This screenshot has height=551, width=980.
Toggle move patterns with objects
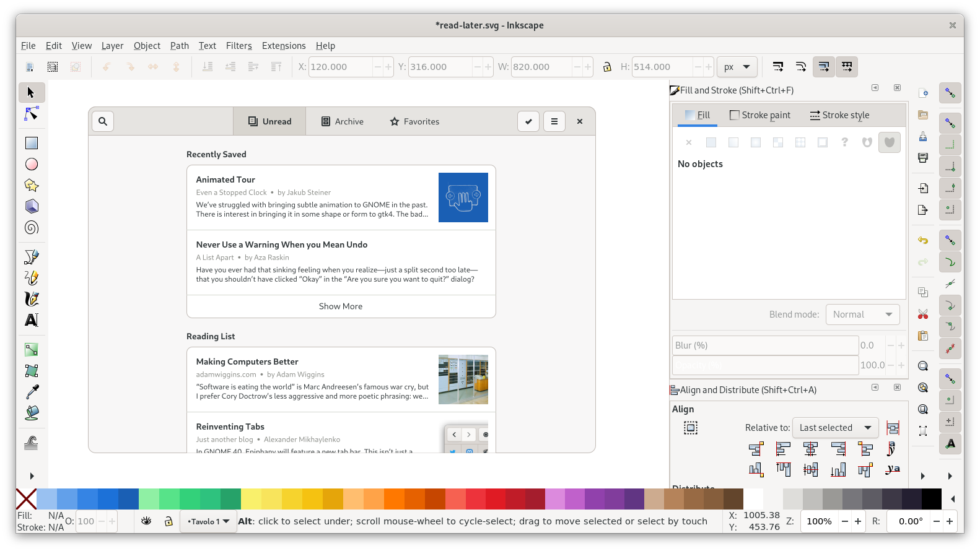tap(847, 67)
